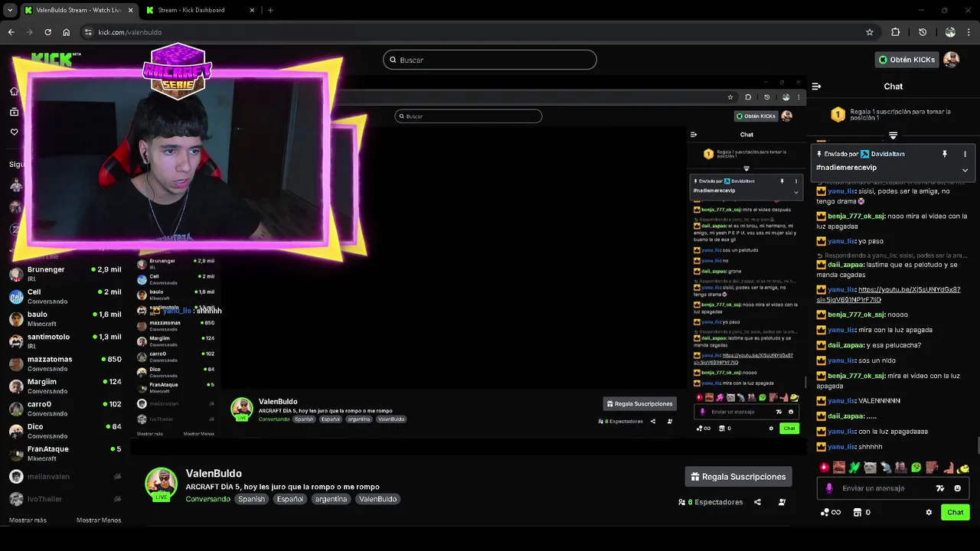Bookmark this page with the star icon
Image resolution: width=980 pixels, height=551 pixels.
click(x=870, y=32)
